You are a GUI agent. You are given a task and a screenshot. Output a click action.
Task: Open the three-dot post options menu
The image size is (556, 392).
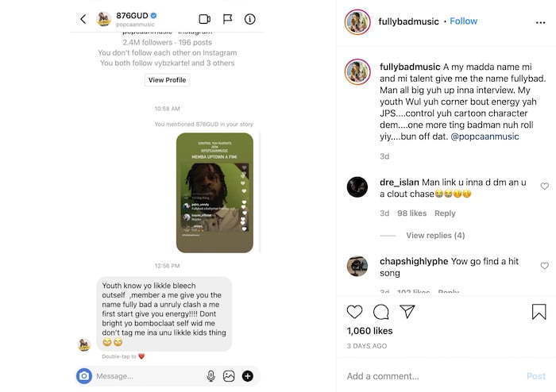coord(540,23)
